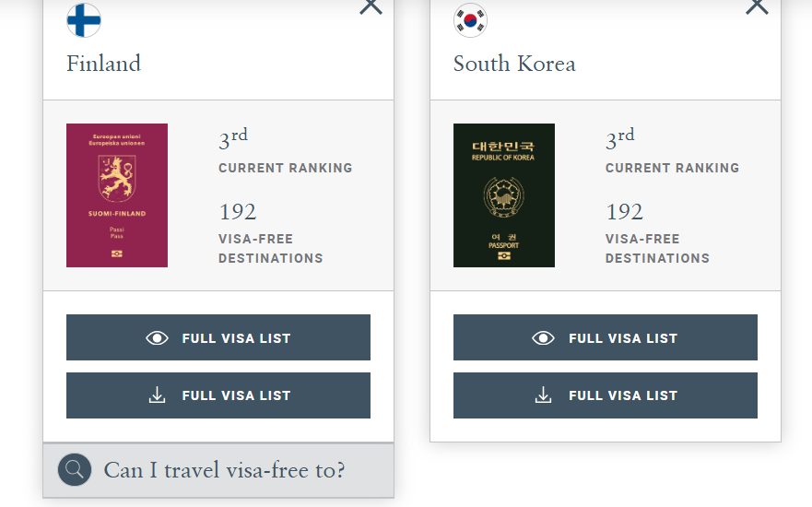Click download icon on Finland's visa list button

[x=158, y=395]
